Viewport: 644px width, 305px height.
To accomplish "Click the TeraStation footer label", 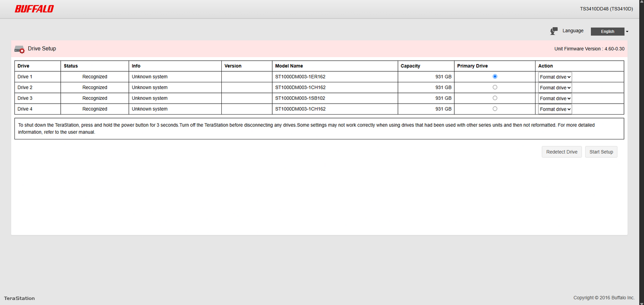I will pos(19,298).
